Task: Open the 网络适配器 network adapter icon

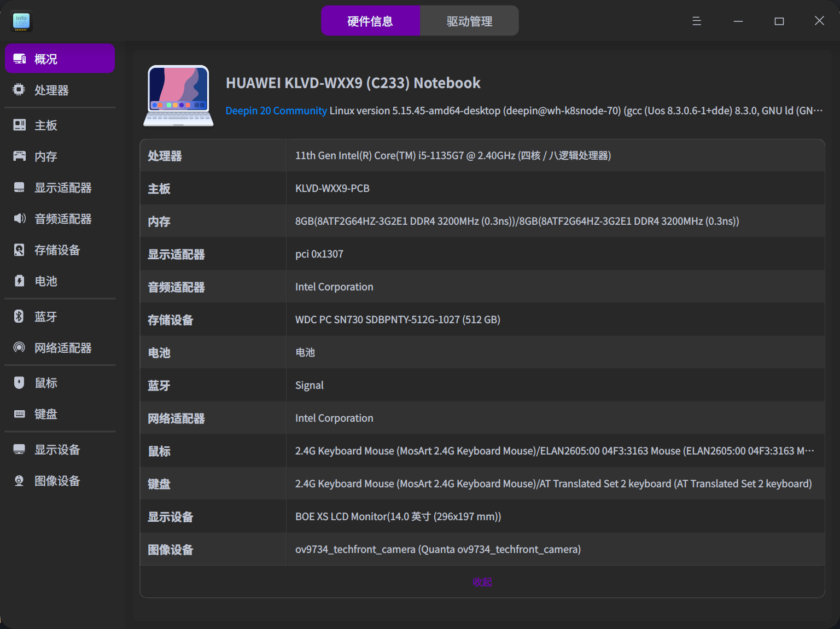Action: 19,347
